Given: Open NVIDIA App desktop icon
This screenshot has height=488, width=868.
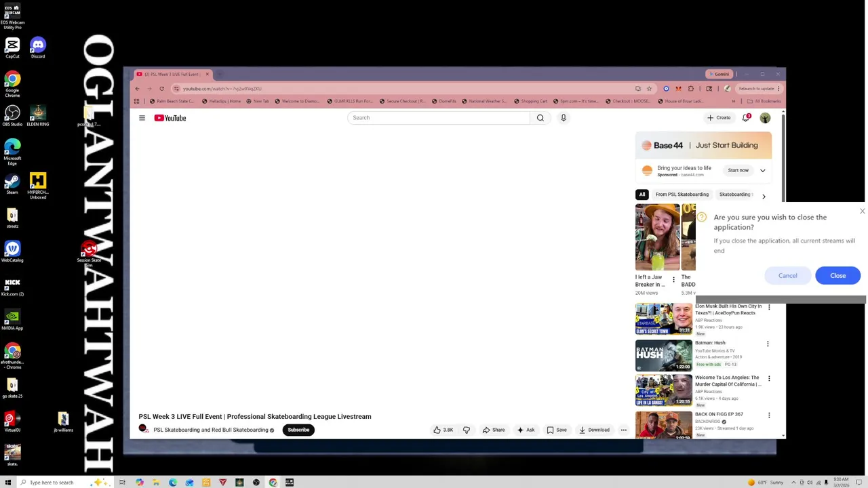Looking at the screenshot, I should coord(12,319).
